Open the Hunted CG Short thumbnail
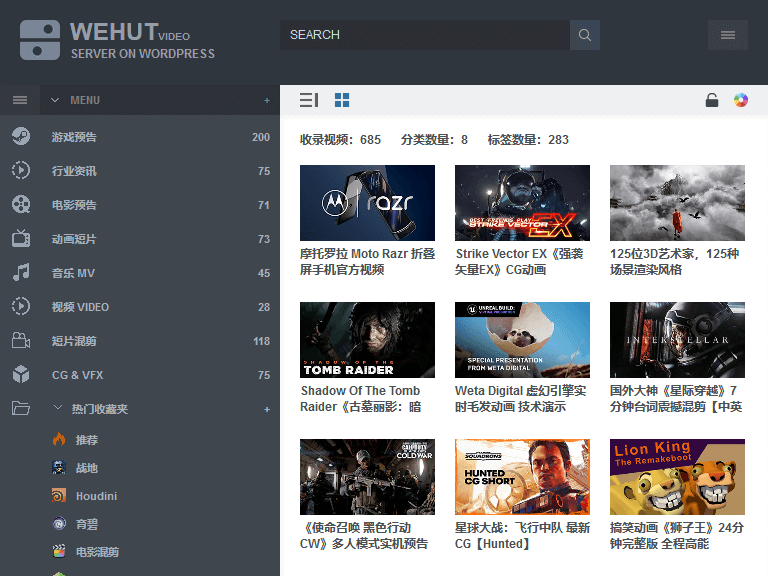 pyautogui.click(x=522, y=477)
